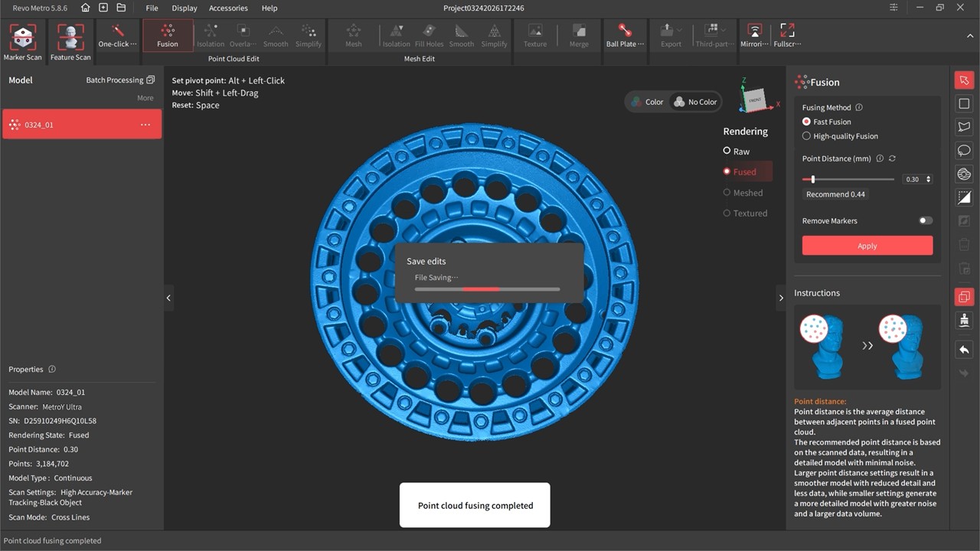
Task: Click the Point Distance slider handle
Action: click(x=813, y=179)
